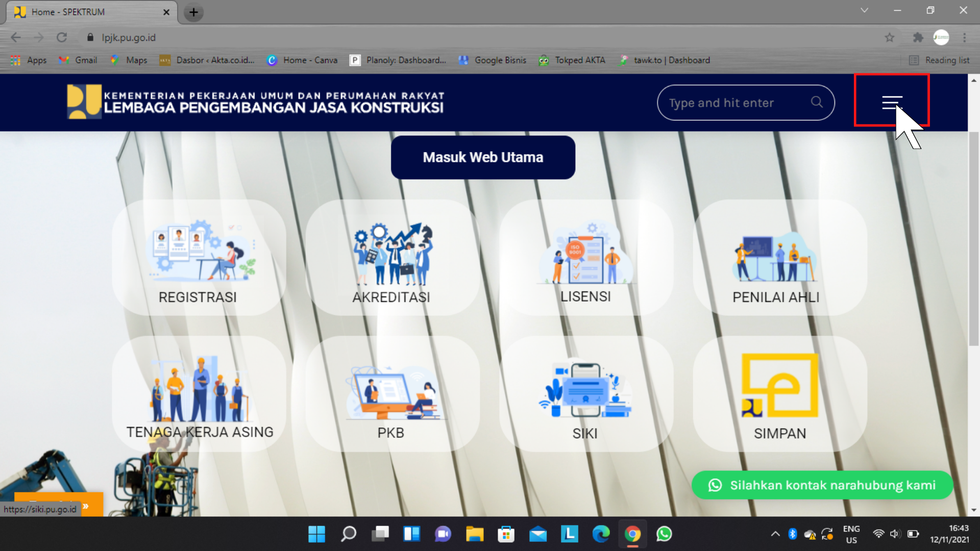This screenshot has height=551, width=980.
Task: Expand the browser profile menu
Action: click(941, 37)
